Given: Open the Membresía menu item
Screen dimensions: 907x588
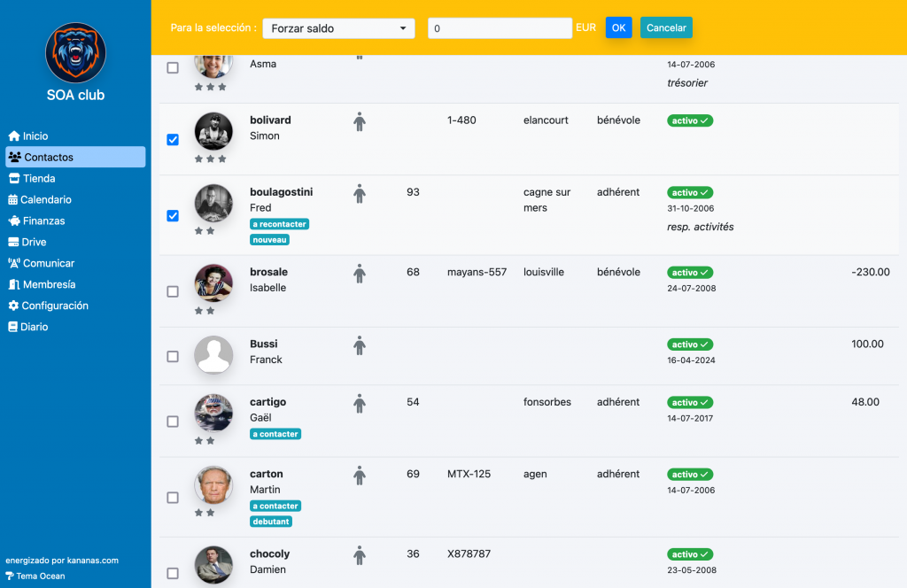Looking at the screenshot, I should coord(49,284).
